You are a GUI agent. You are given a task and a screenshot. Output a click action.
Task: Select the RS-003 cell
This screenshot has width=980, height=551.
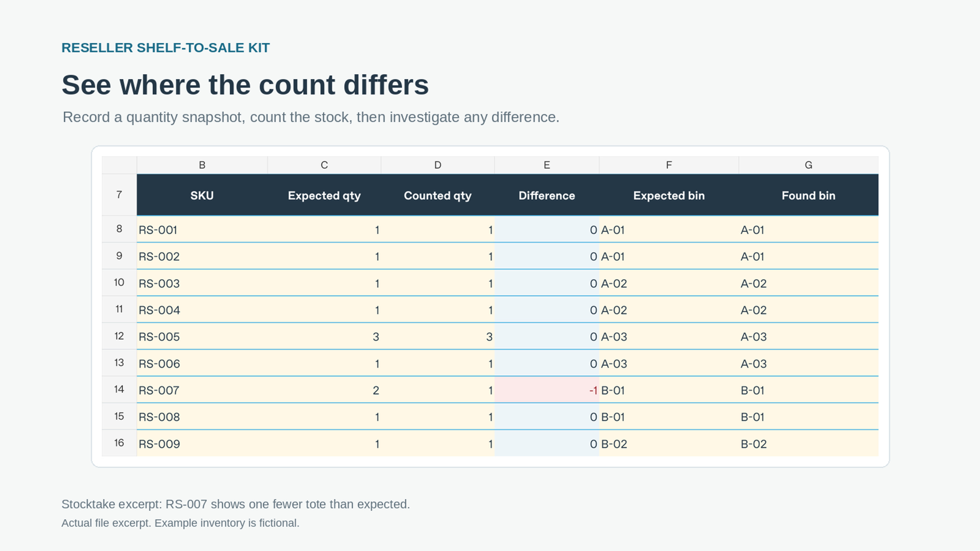pos(202,283)
